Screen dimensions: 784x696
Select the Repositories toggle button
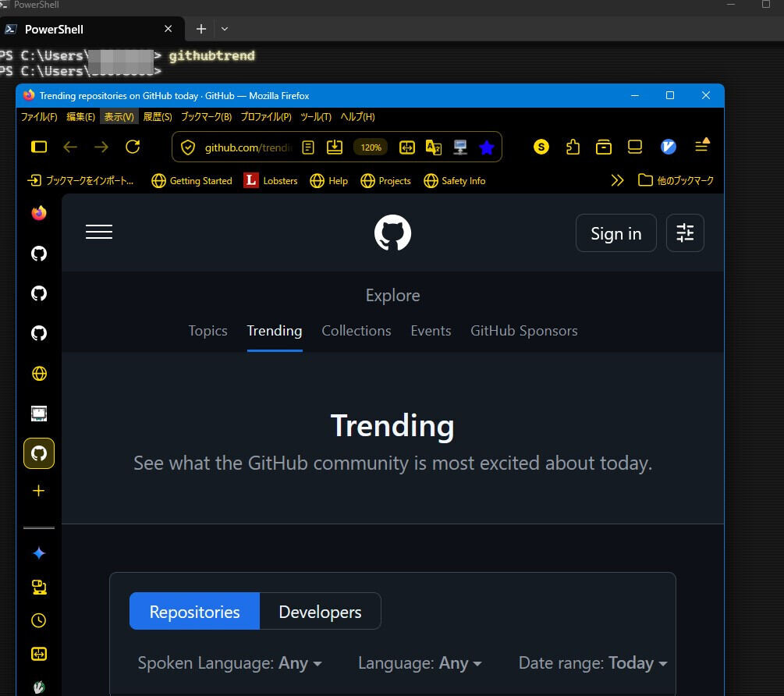click(194, 612)
